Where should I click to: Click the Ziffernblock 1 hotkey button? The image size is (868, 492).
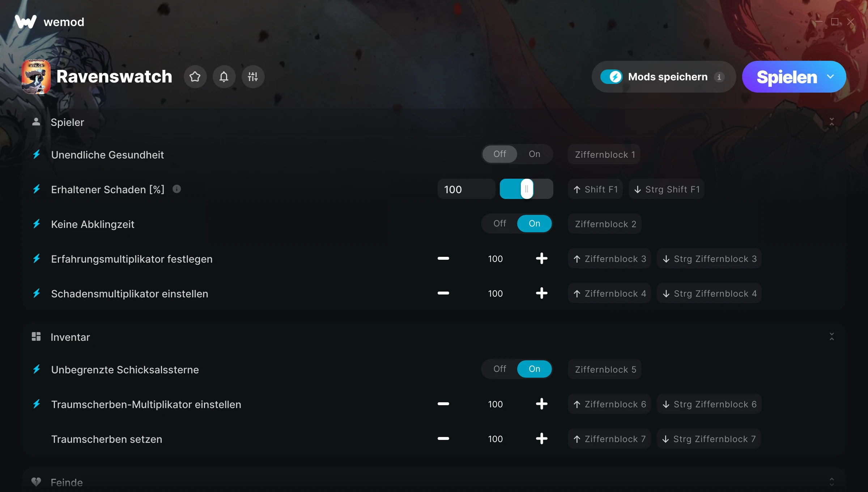click(x=604, y=154)
